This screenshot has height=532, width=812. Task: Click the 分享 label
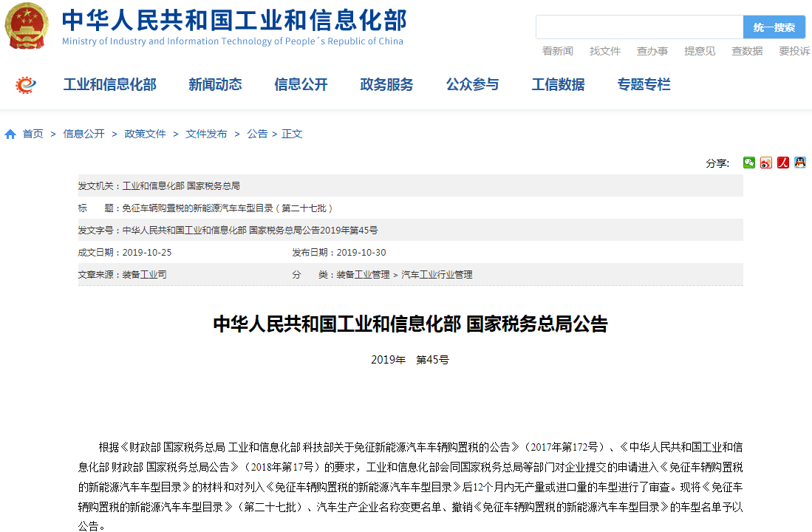click(717, 164)
